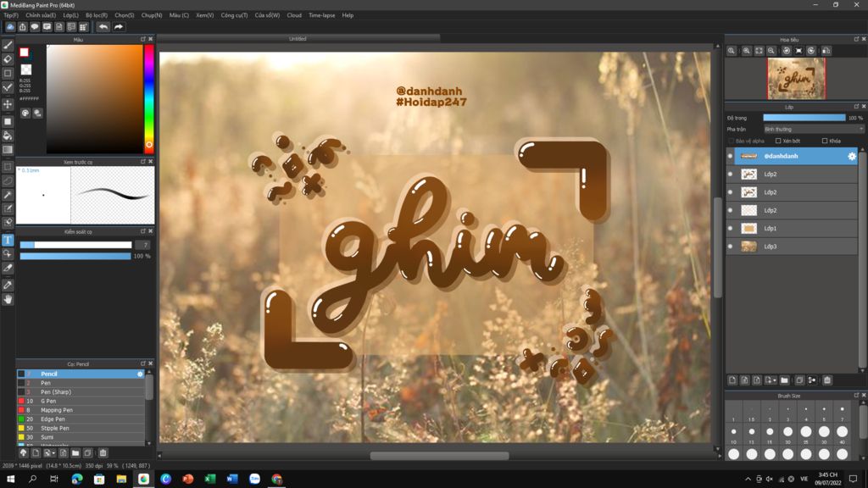Screen dimensions: 868x488
Task: Add a new layer folder
Action: tap(784, 380)
